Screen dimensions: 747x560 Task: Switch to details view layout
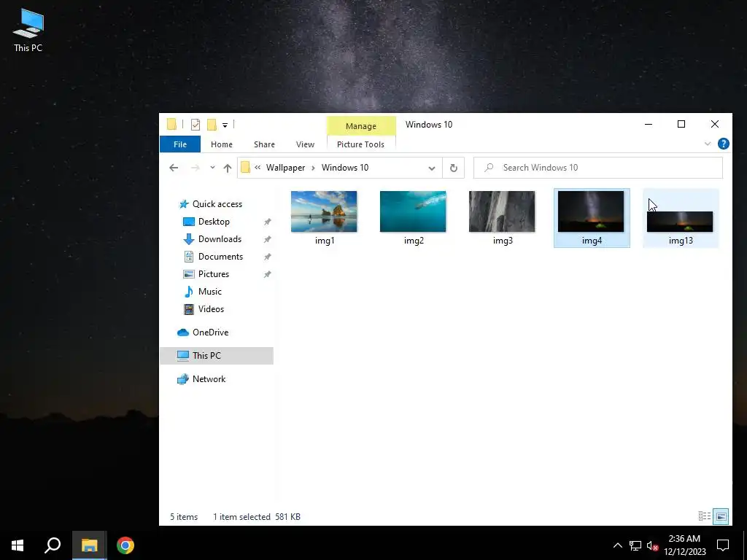tap(705, 516)
